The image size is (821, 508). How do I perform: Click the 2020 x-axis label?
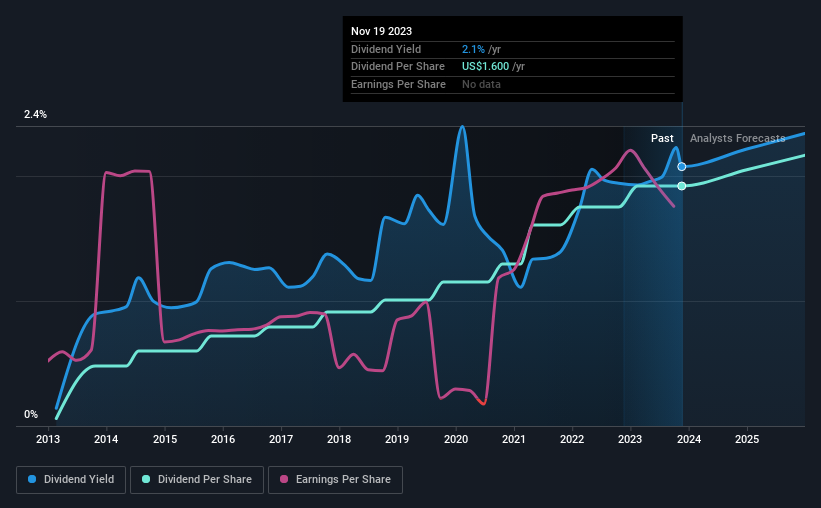pos(456,439)
